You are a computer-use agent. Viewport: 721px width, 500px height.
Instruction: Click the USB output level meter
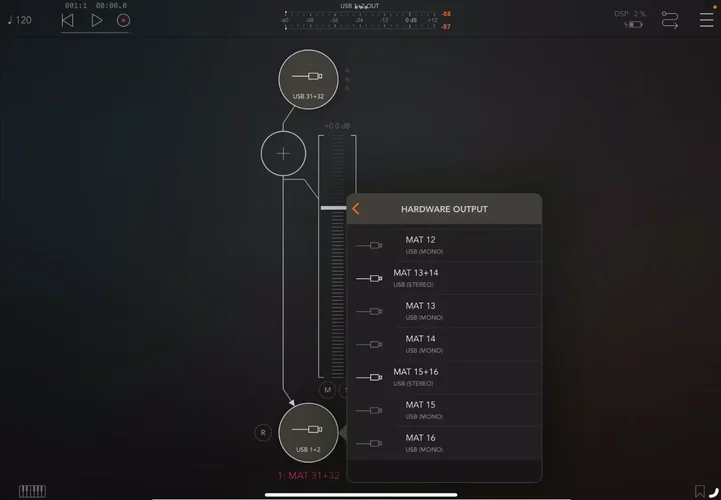pos(360,20)
